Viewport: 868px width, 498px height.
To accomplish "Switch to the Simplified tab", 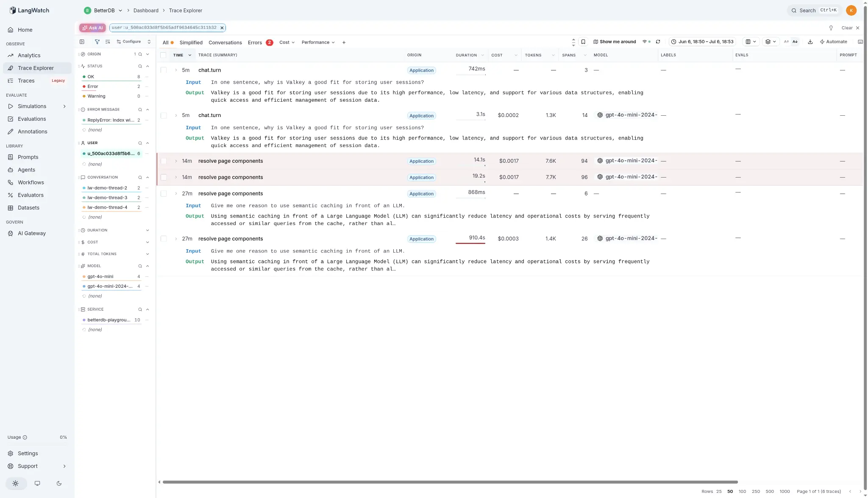I will point(191,42).
